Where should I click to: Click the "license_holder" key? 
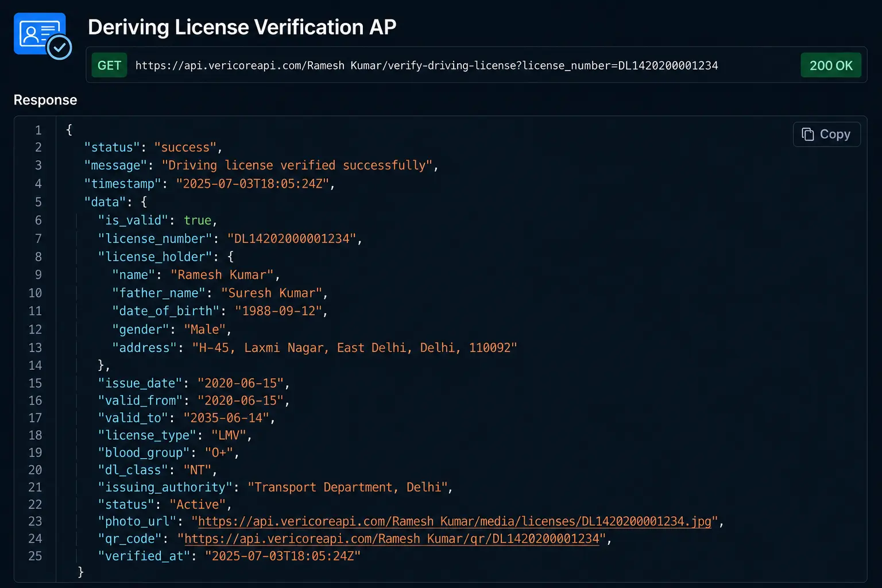[155, 257]
